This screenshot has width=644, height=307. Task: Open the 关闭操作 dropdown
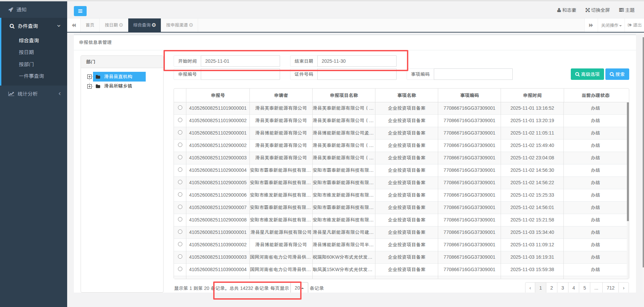coord(611,25)
